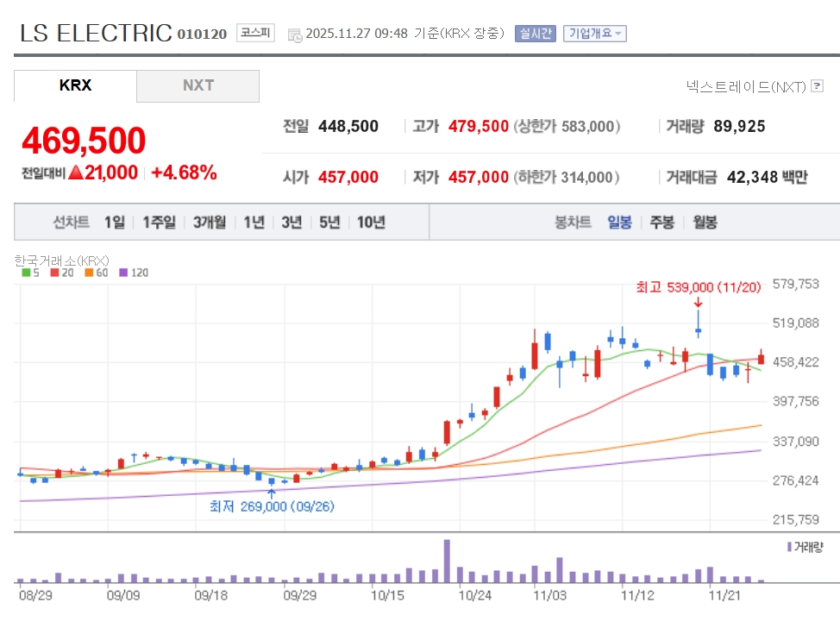Click the 11/21 date axis label

pos(724,595)
